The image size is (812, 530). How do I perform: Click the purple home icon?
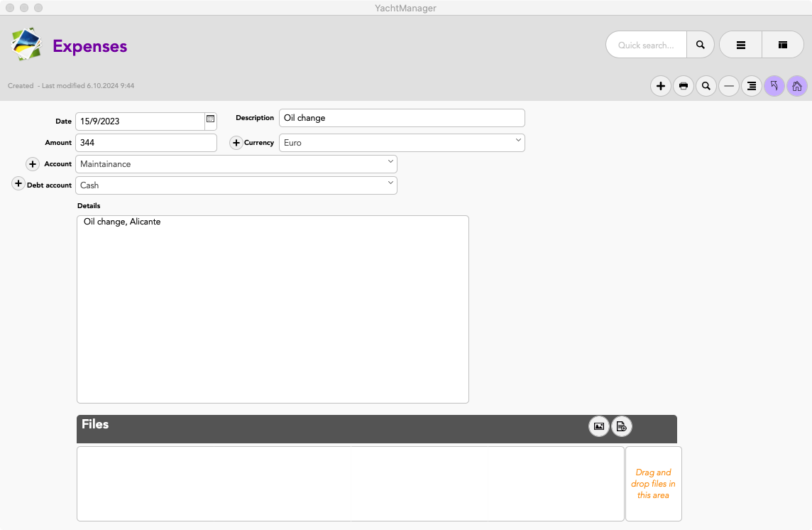tap(797, 86)
